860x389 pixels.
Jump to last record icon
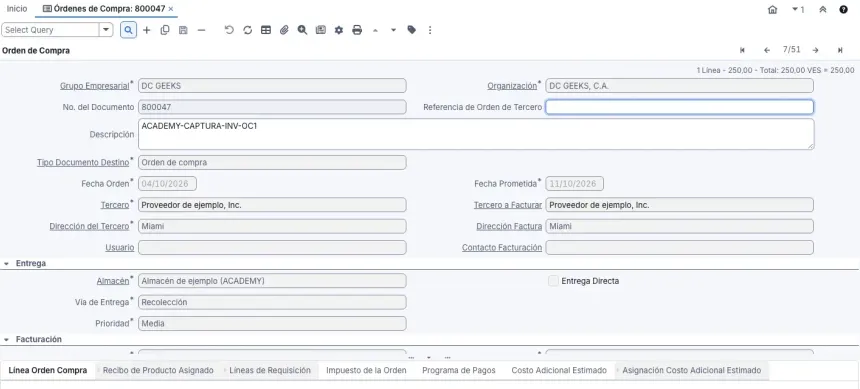840,50
